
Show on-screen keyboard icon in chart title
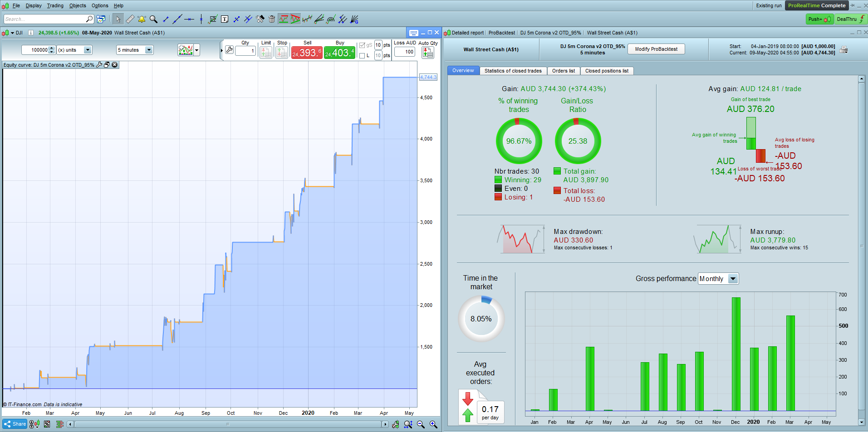[413, 33]
